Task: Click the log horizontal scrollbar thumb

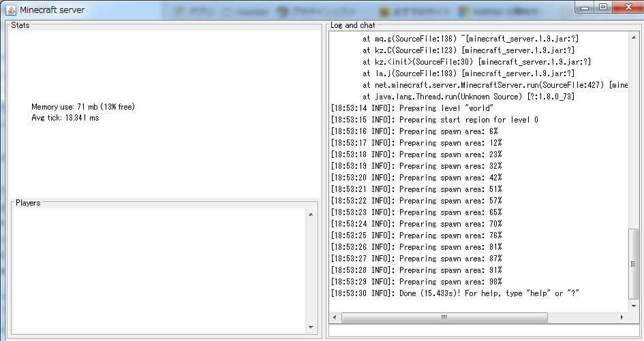Action: coord(444,317)
